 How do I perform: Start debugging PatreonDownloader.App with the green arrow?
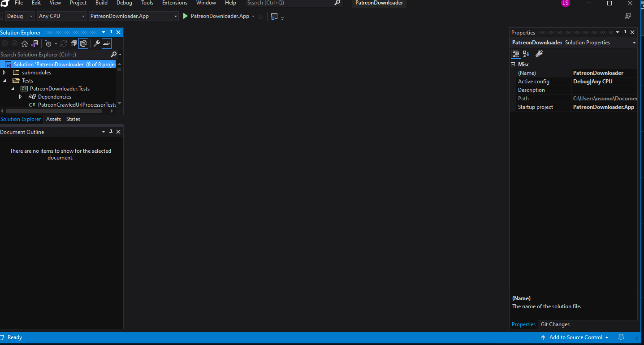click(x=185, y=16)
